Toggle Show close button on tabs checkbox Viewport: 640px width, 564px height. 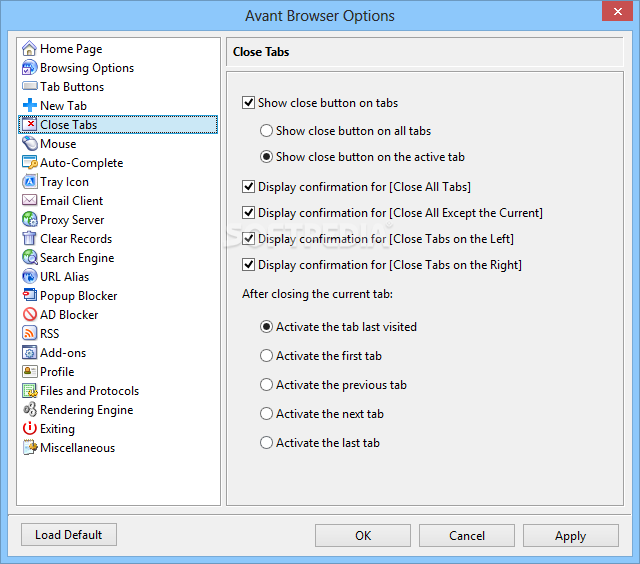248,102
